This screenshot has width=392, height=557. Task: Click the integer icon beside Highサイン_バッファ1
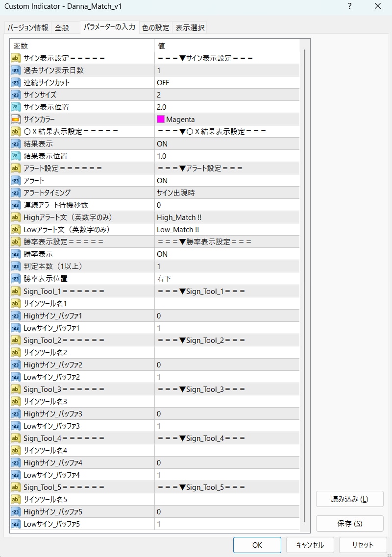pos(15,316)
